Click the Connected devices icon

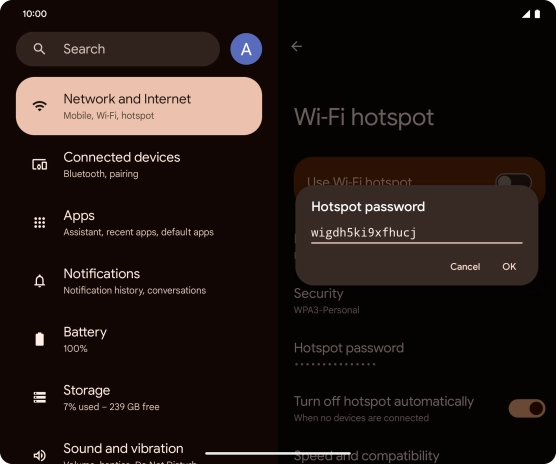(x=39, y=164)
